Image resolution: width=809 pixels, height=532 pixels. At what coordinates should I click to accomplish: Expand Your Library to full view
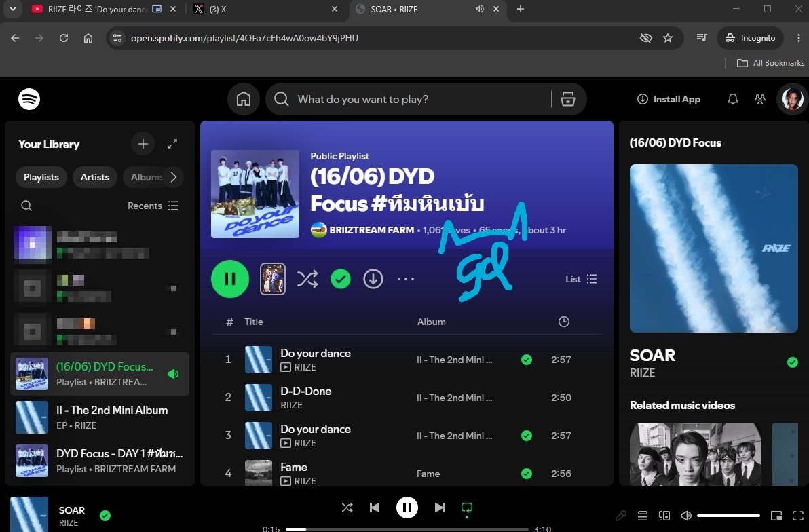coord(172,144)
